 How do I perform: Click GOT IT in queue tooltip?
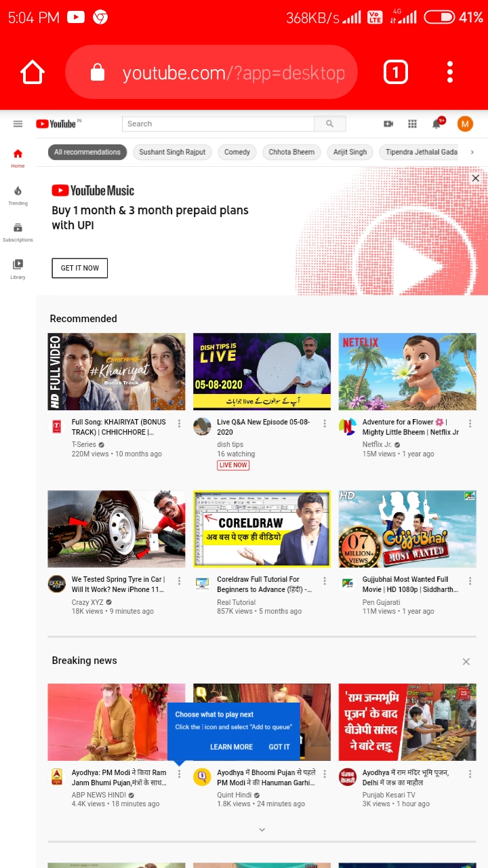[x=279, y=747]
